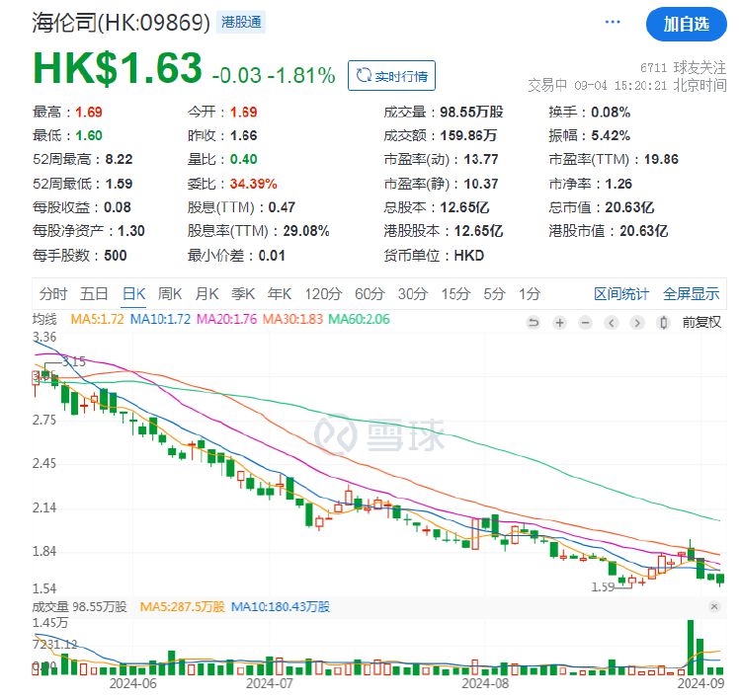Click the 市盈率(TTM) 19.86 value

pos(661,159)
